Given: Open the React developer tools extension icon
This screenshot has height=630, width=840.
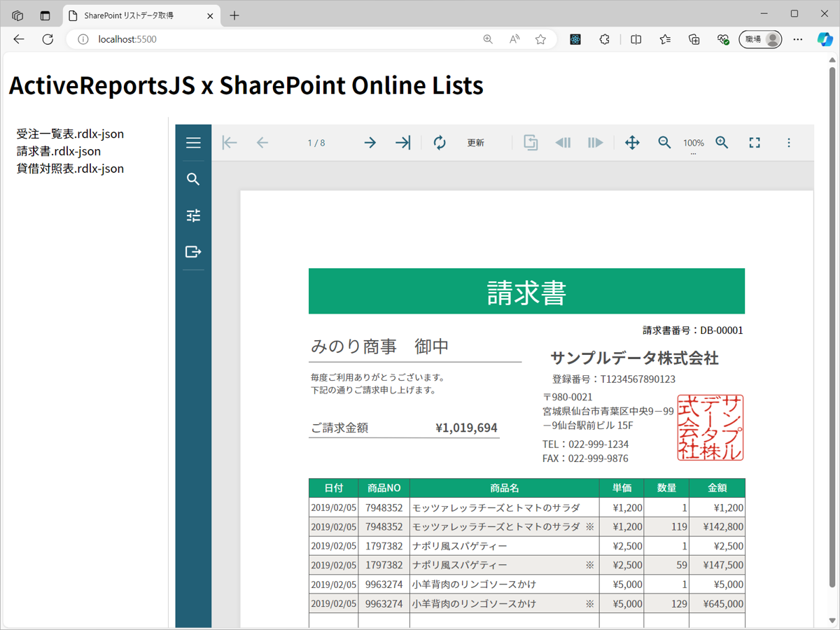Looking at the screenshot, I should (575, 39).
